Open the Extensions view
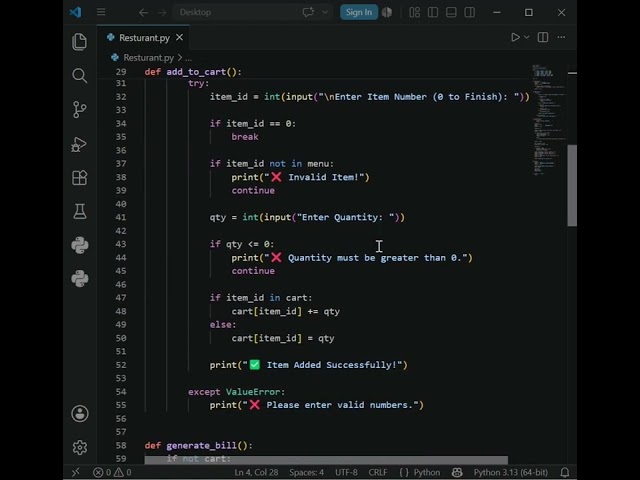Image resolution: width=640 pixels, height=480 pixels. 80,178
